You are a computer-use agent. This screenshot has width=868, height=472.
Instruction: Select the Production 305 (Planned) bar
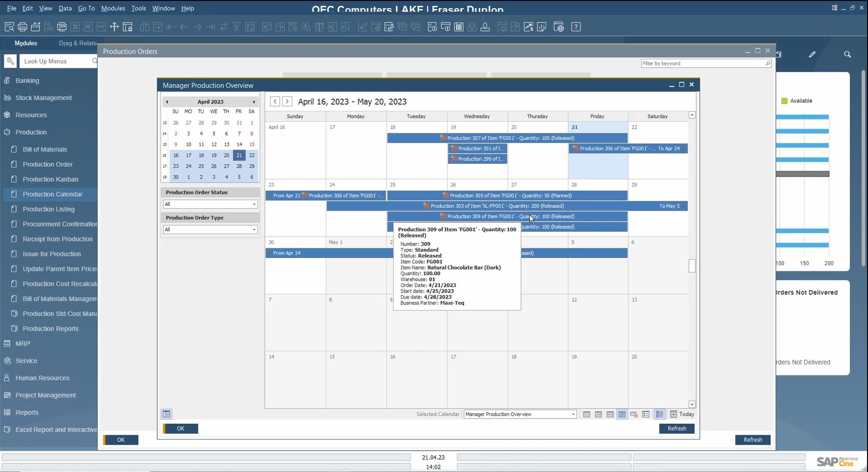[507, 195]
